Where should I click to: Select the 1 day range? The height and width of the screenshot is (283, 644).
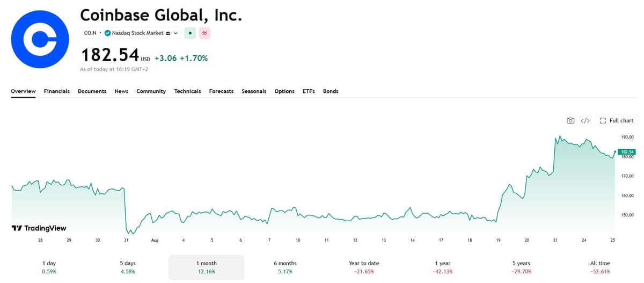click(x=49, y=267)
